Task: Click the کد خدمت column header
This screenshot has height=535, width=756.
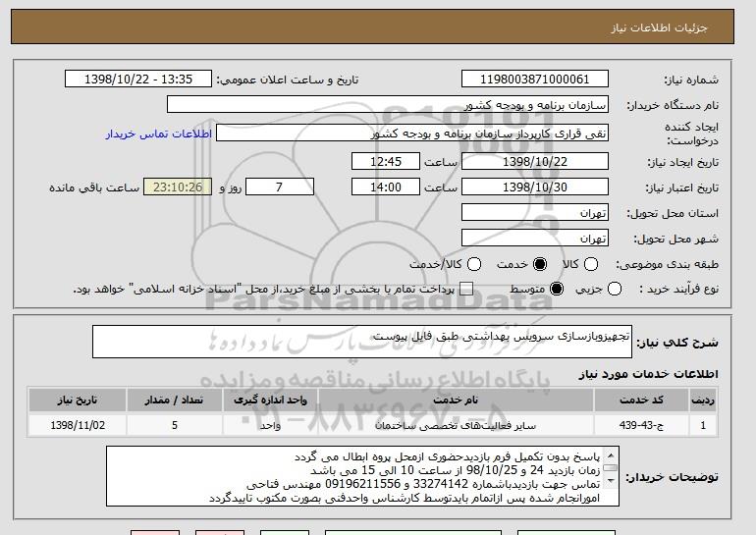Action: click(x=641, y=401)
